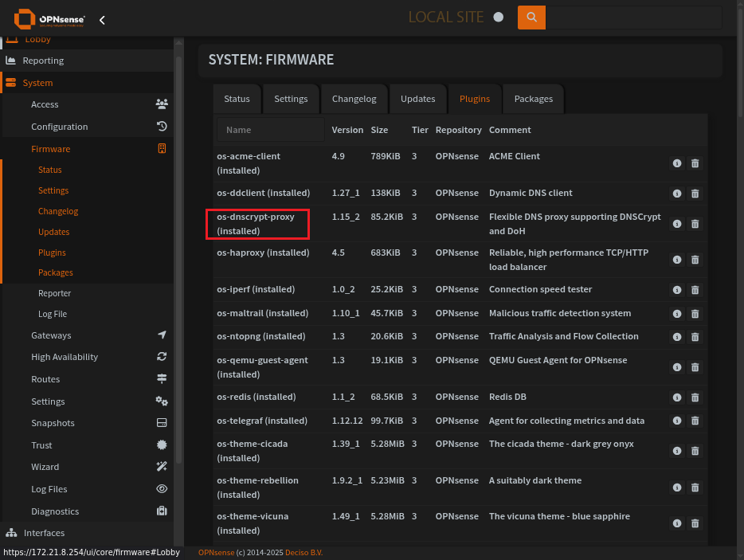Expand the Gateways submenu
744x560 pixels.
pyautogui.click(x=88, y=335)
